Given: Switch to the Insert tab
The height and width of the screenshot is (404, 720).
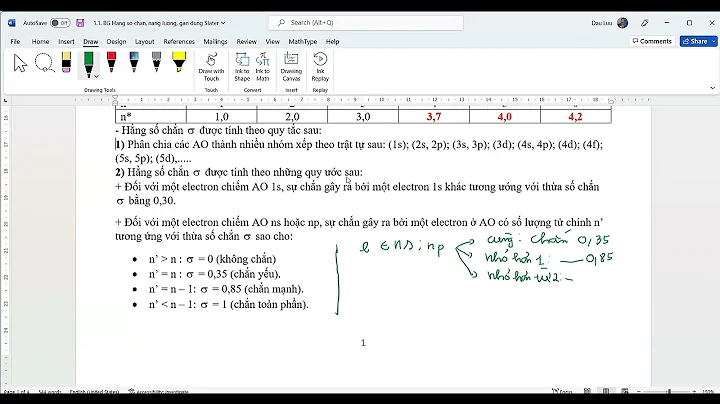Looking at the screenshot, I should (x=66, y=41).
